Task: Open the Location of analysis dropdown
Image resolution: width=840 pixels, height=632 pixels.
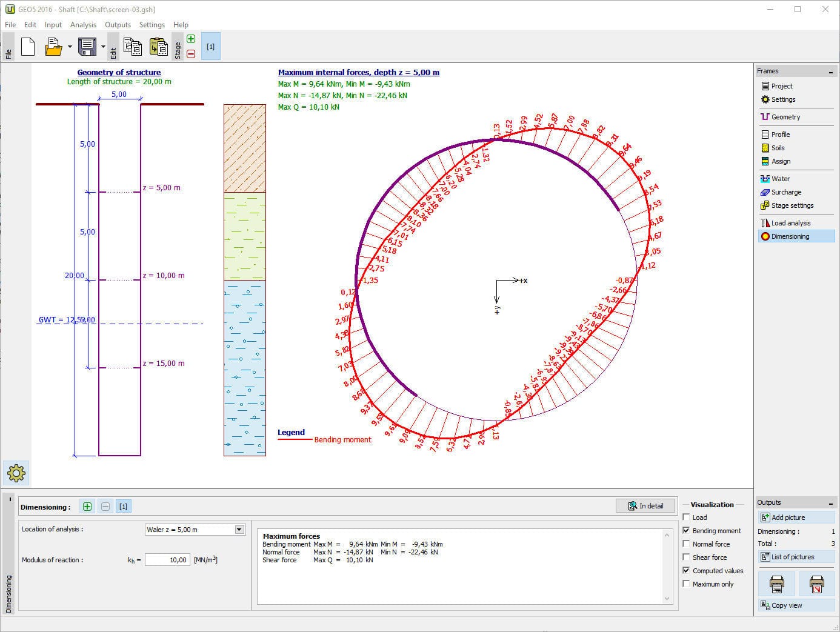Action: pyautogui.click(x=239, y=530)
